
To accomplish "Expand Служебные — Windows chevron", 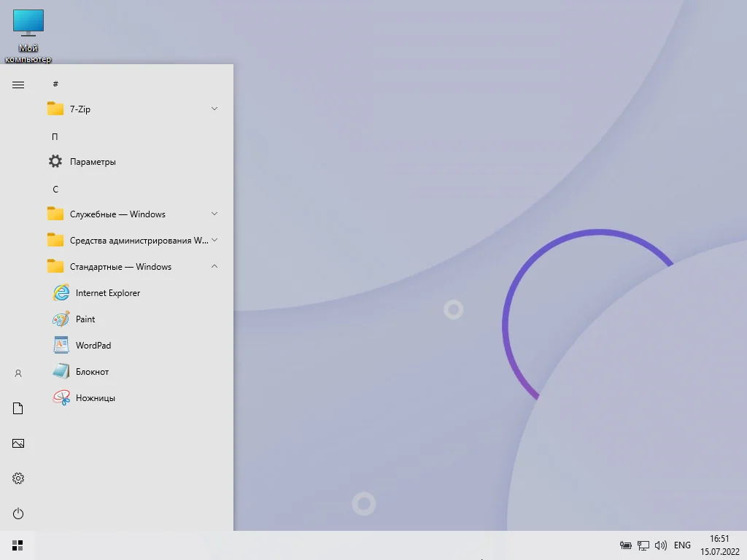I will (214, 214).
